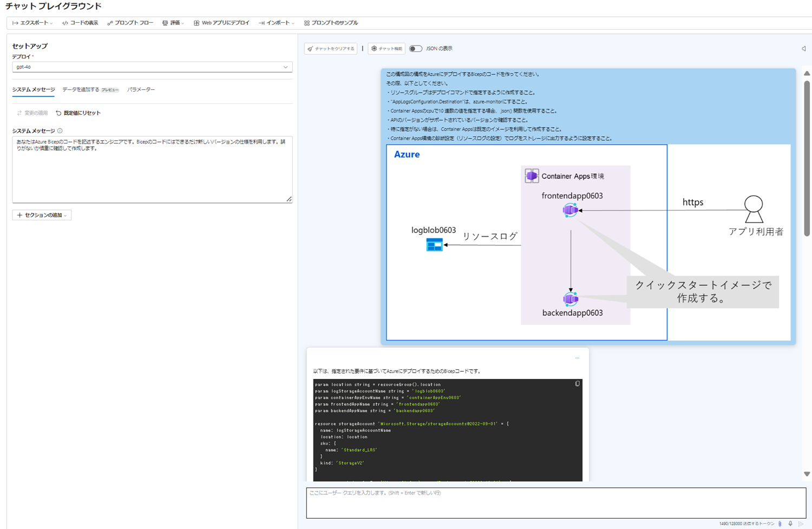Screen dimensions: 812x529
Task: Click the grid icon beside プロンプトのサンプル
Action: 307,23
